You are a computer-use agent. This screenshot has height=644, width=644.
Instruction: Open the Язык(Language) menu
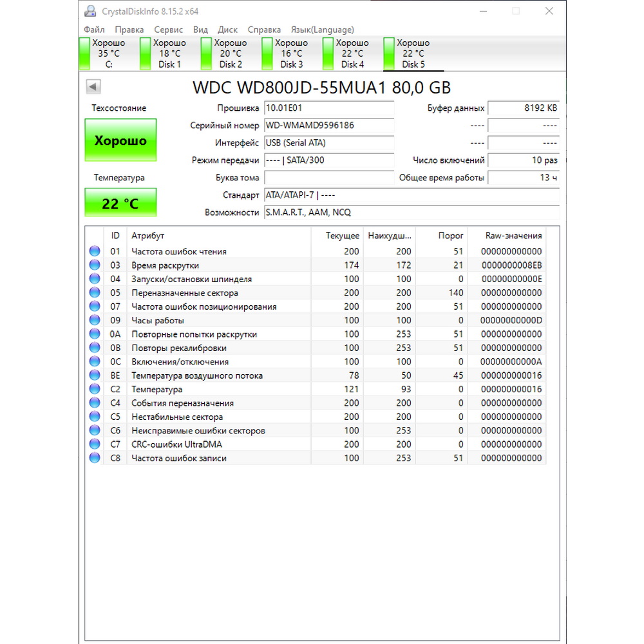322,30
